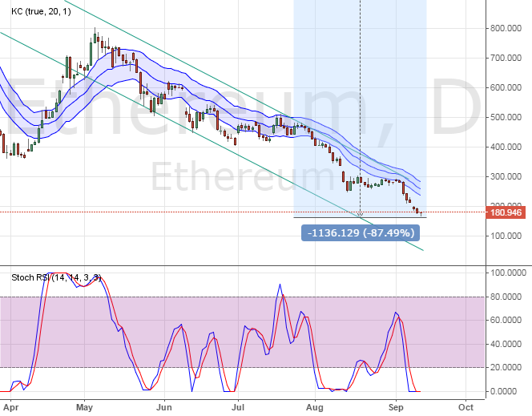Click the 700.000 price axis label
Screen dimensions: 532x416
506,58
